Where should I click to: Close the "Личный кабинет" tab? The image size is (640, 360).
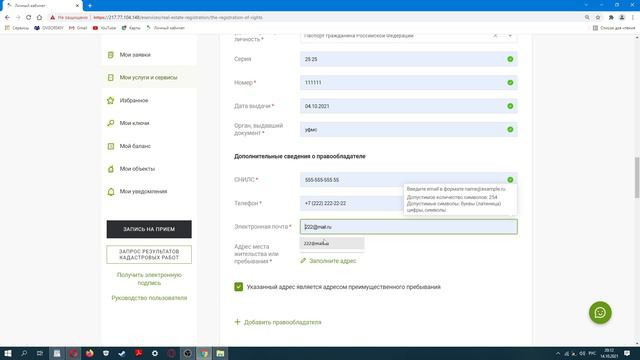77,6
